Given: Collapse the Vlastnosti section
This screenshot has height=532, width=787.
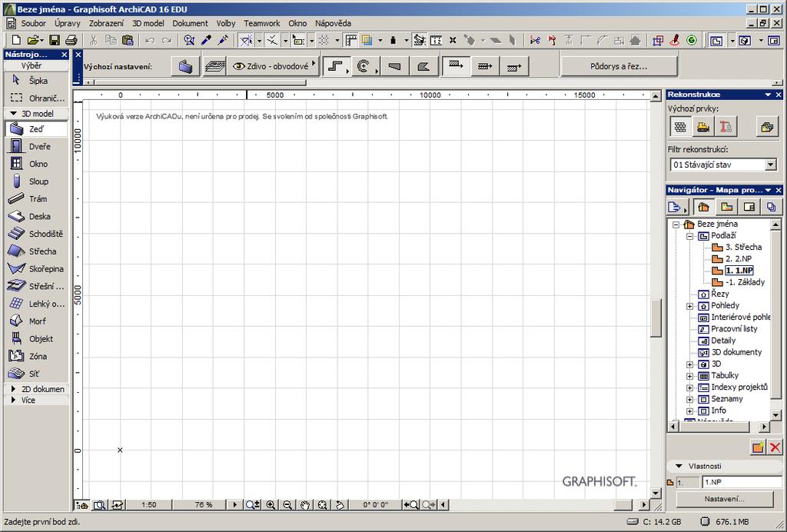Looking at the screenshot, I should [x=679, y=466].
